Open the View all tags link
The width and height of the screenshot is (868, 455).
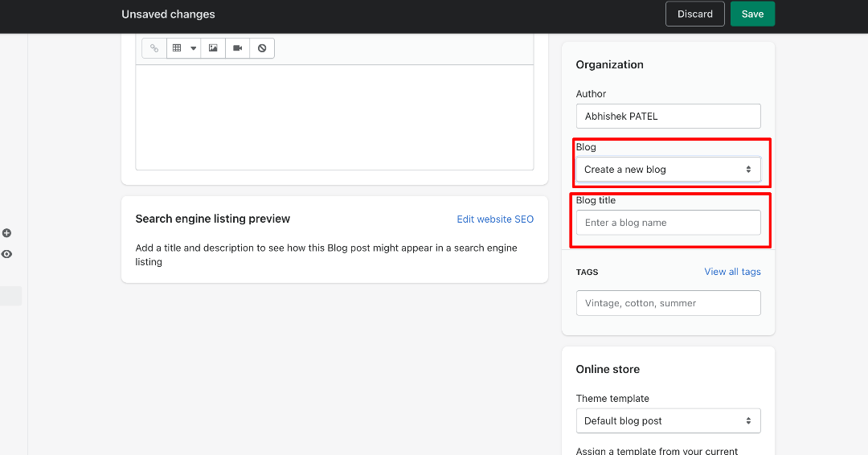[x=732, y=272]
